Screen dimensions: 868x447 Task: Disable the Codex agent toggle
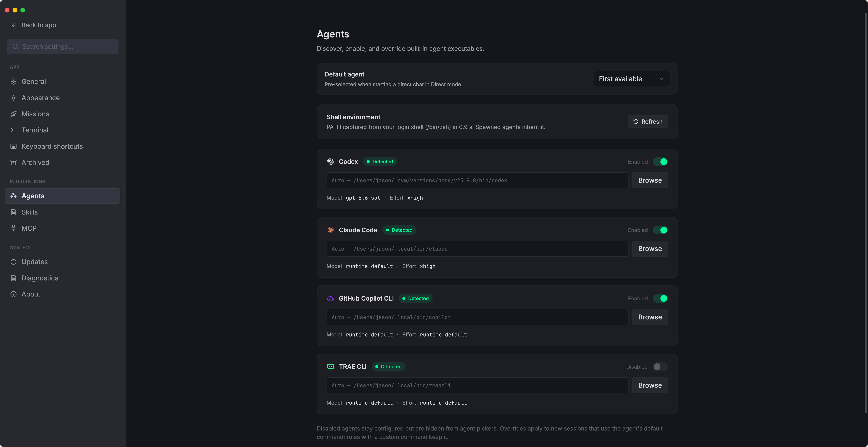660,162
